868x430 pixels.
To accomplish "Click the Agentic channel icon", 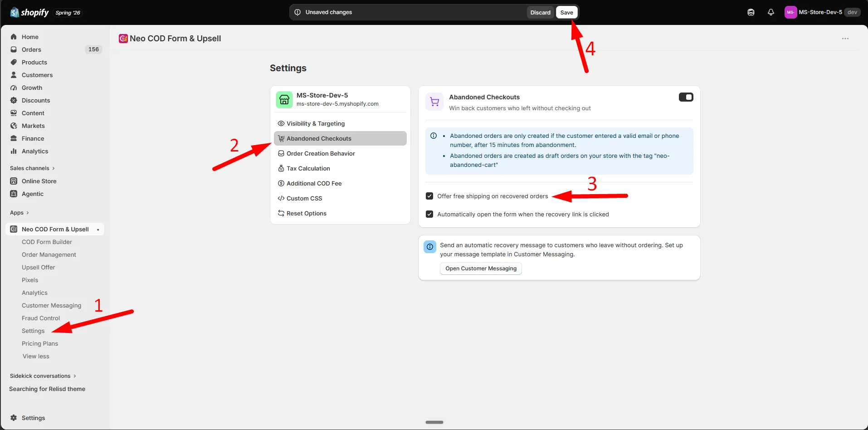I will pyautogui.click(x=14, y=194).
